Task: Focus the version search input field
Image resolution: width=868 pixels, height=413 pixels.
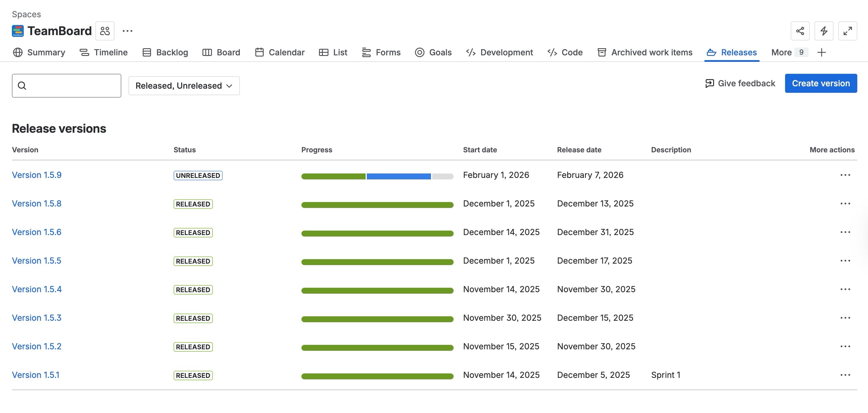Action: click(x=66, y=86)
